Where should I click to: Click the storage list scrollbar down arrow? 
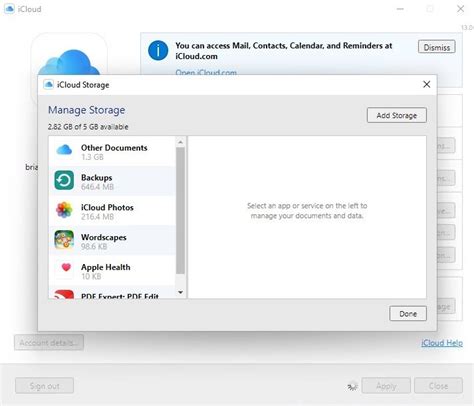click(x=180, y=293)
